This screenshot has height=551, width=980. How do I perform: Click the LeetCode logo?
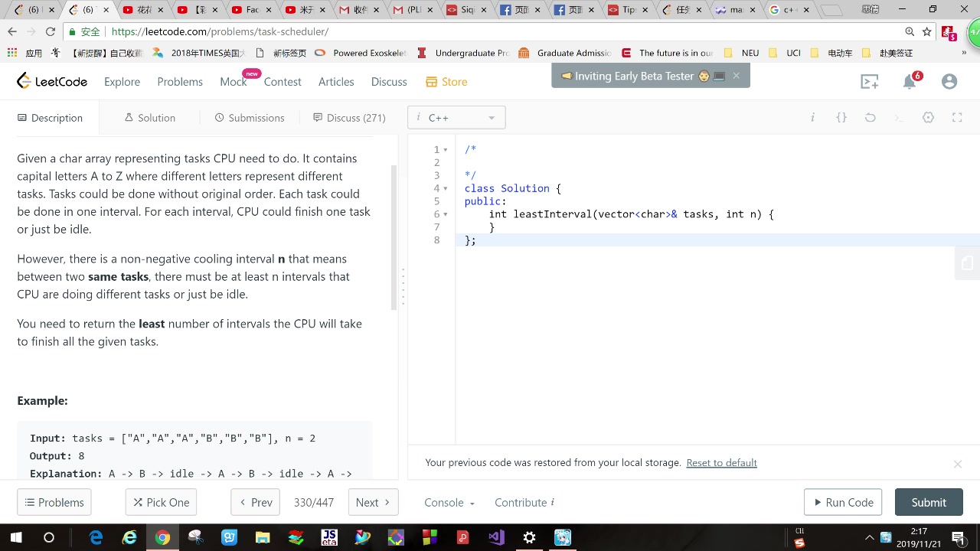pyautogui.click(x=51, y=81)
